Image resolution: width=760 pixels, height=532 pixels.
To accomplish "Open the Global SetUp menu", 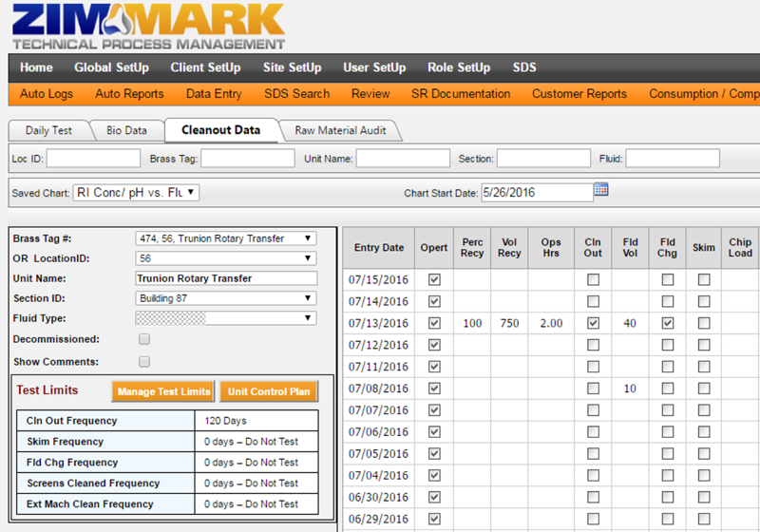I will (x=111, y=67).
